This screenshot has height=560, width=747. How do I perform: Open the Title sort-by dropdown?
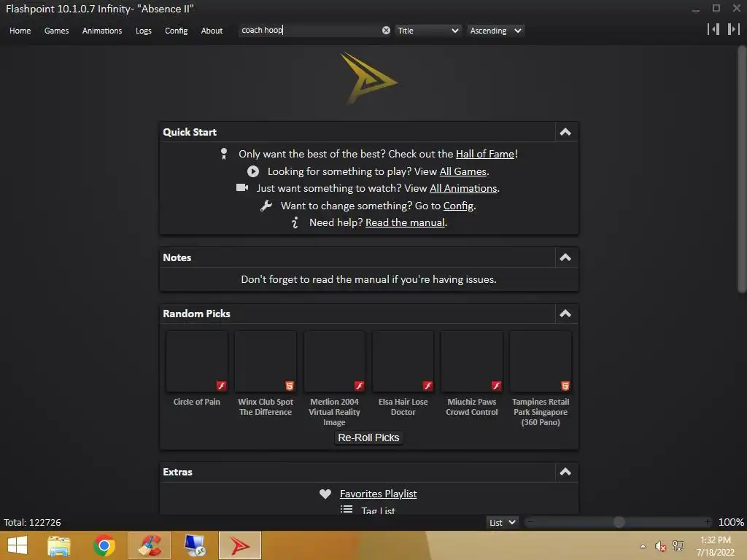(x=427, y=31)
